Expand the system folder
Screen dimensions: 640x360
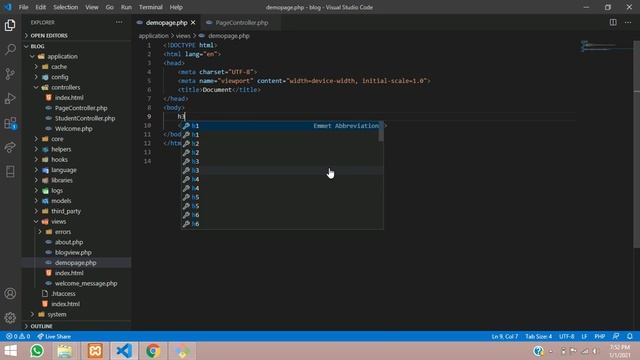point(57,314)
